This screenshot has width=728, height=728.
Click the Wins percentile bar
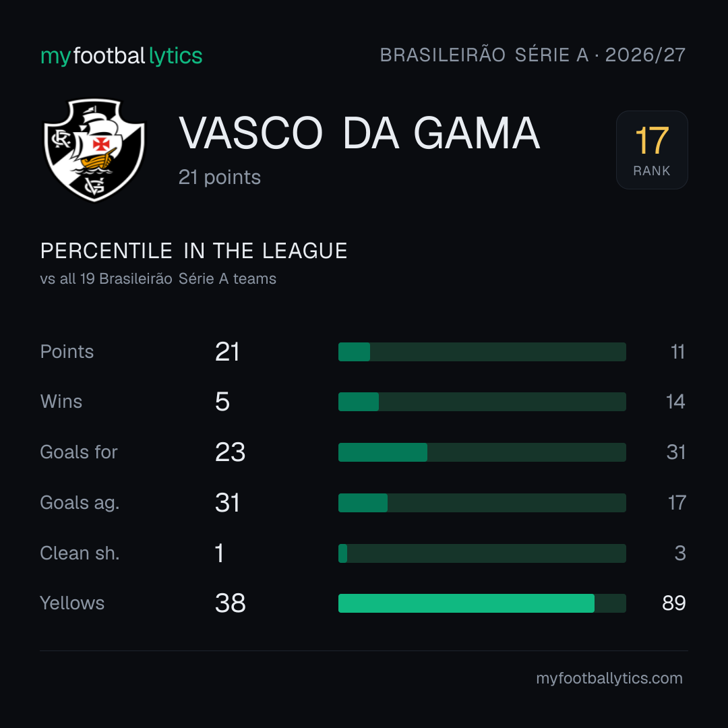tap(482, 402)
